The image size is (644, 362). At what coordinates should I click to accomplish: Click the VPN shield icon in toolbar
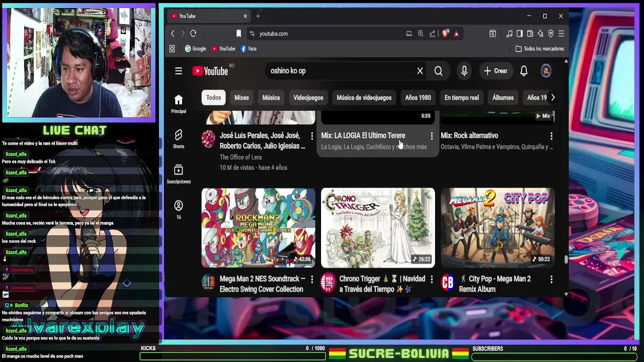click(551, 34)
